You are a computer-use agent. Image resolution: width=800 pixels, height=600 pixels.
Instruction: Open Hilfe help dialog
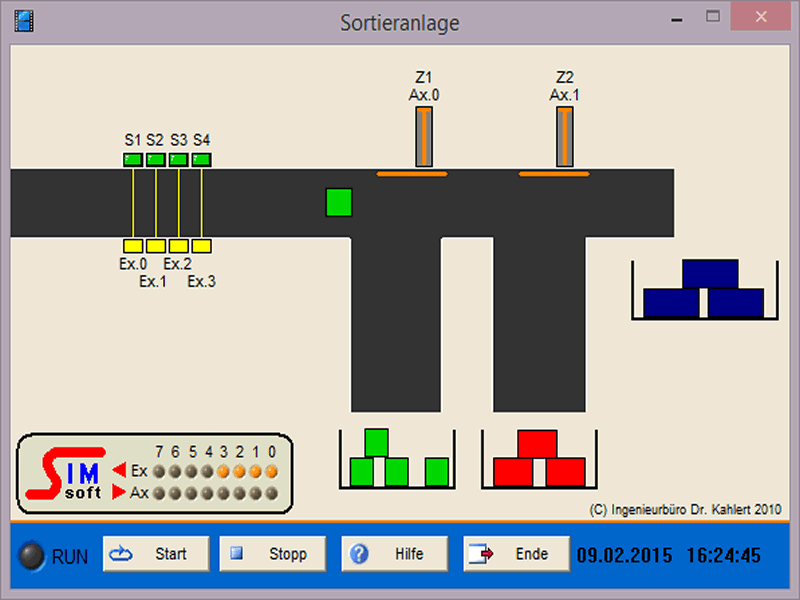(x=396, y=554)
